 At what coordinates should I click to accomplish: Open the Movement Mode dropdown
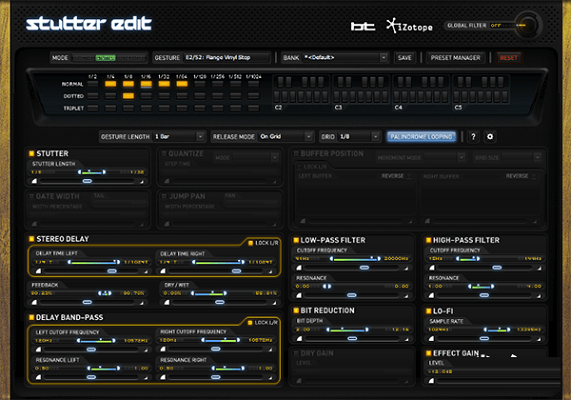[444, 157]
